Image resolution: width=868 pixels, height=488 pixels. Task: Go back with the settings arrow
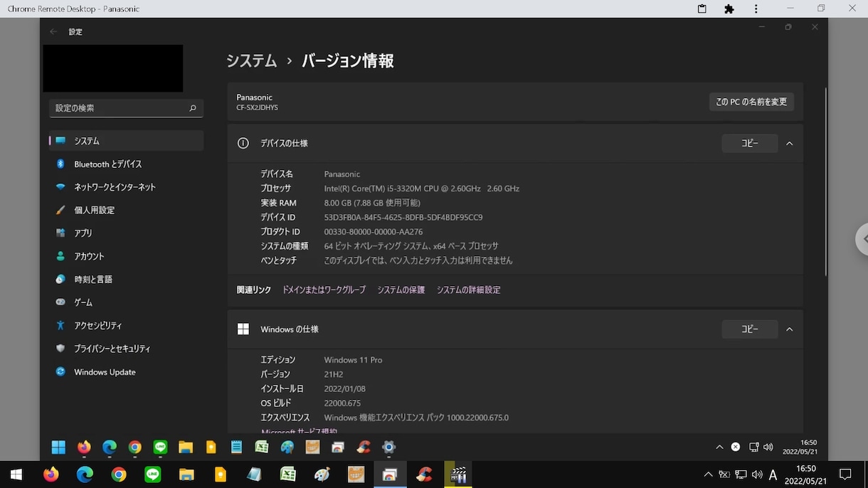tap(53, 32)
